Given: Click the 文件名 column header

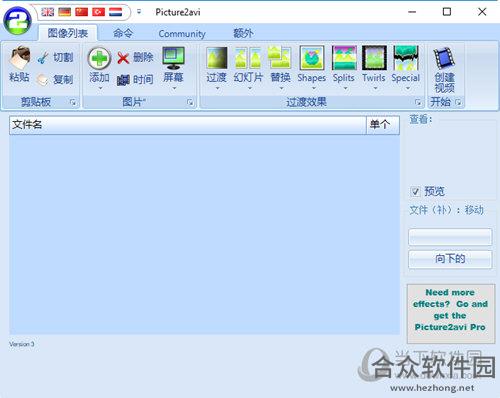Looking at the screenshot, I should tap(188, 125).
